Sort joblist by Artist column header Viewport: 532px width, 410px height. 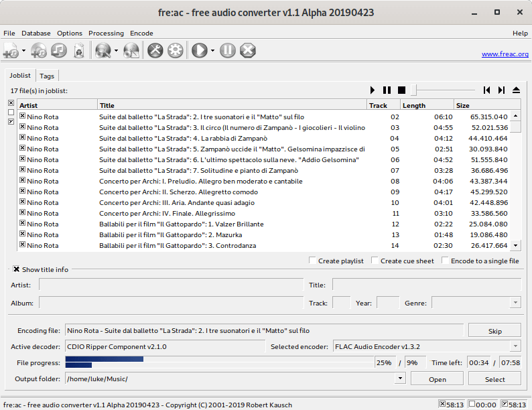(x=58, y=105)
